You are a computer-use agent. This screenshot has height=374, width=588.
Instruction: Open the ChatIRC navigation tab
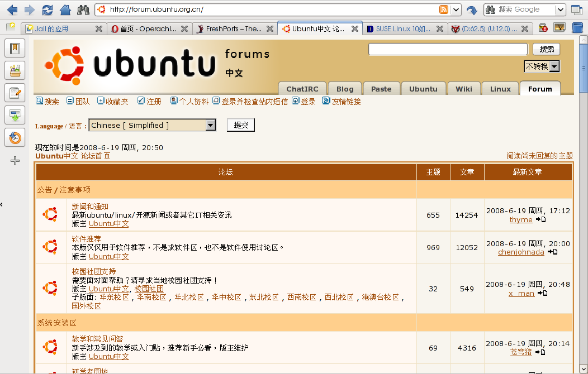pos(302,89)
